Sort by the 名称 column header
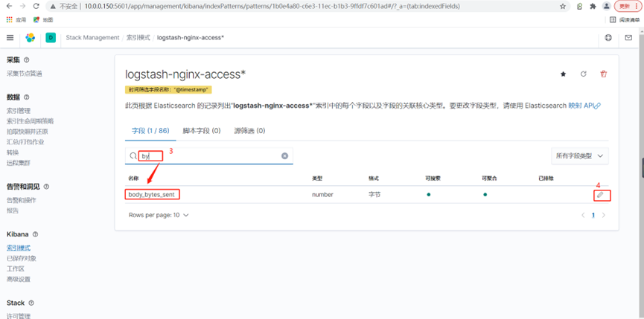 [x=133, y=178]
